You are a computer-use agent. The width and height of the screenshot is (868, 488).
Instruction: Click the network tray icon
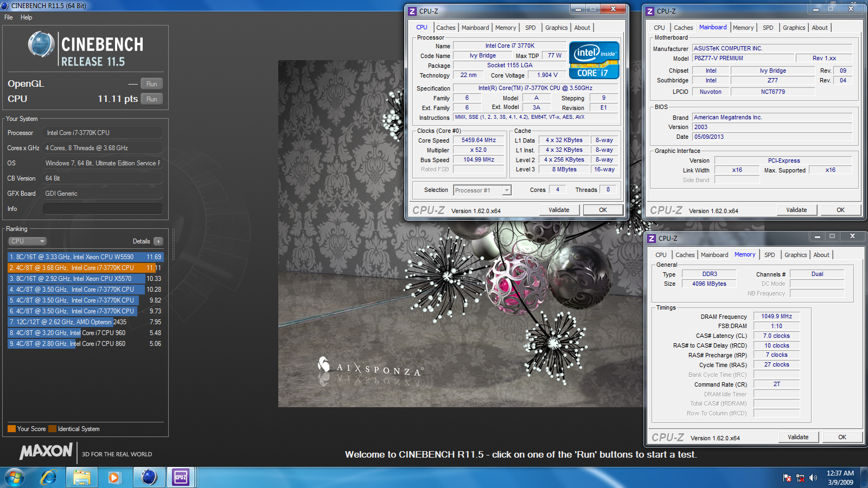(x=800, y=478)
